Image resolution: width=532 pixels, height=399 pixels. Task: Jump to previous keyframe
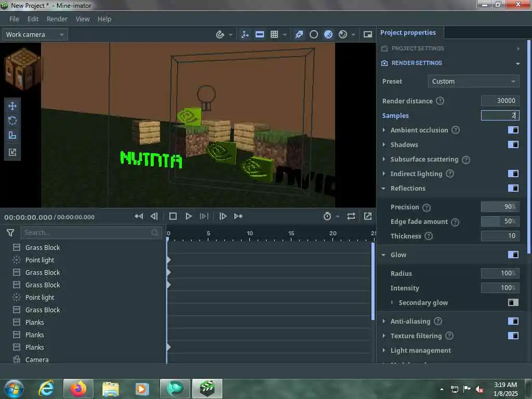pos(139,216)
